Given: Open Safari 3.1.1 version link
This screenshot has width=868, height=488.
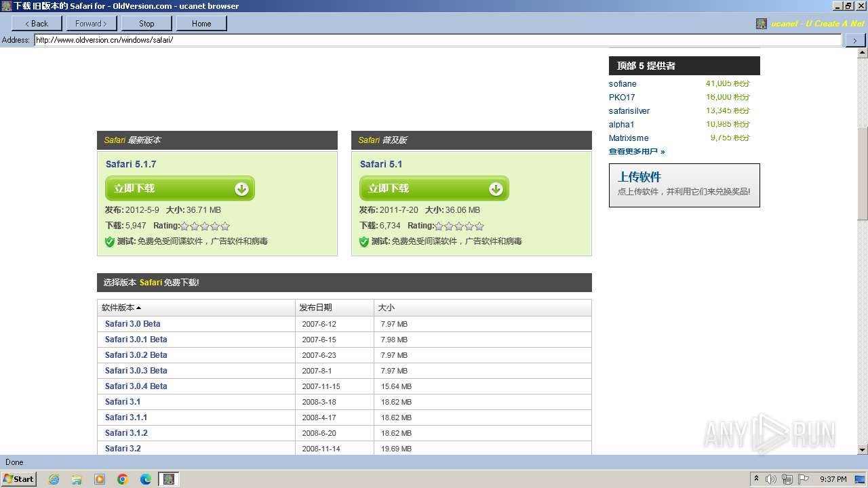Looking at the screenshot, I should click(x=126, y=418).
